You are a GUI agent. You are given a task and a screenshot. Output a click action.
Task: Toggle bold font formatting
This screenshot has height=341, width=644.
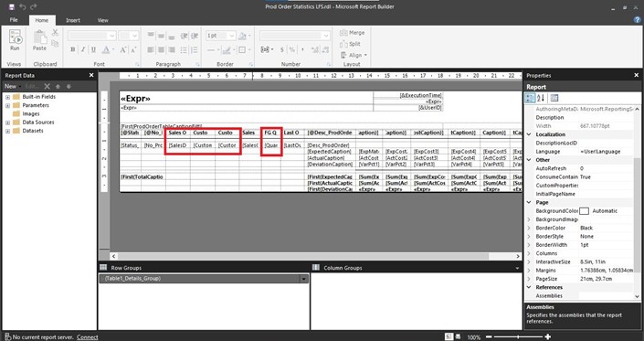click(73, 49)
